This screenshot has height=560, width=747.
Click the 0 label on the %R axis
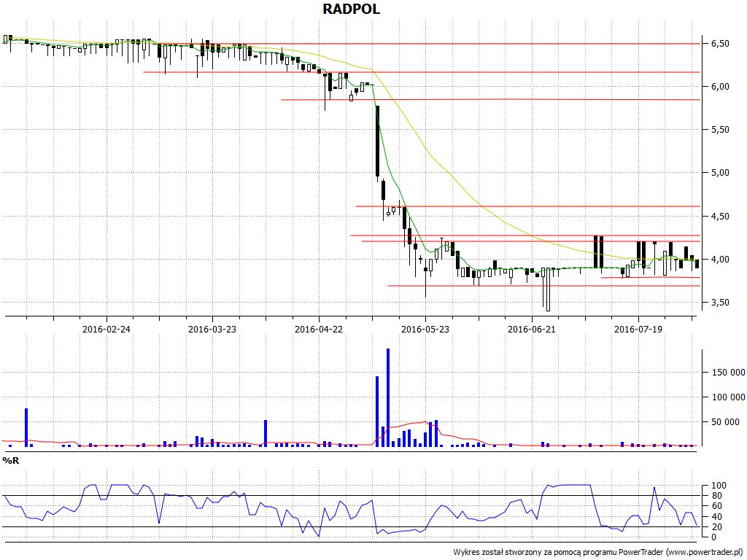point(713,537)
